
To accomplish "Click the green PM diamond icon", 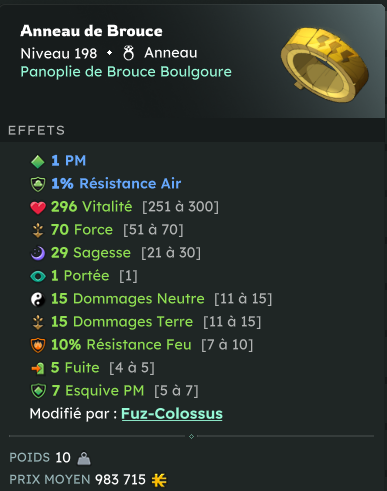I will (x=38, y=161).
